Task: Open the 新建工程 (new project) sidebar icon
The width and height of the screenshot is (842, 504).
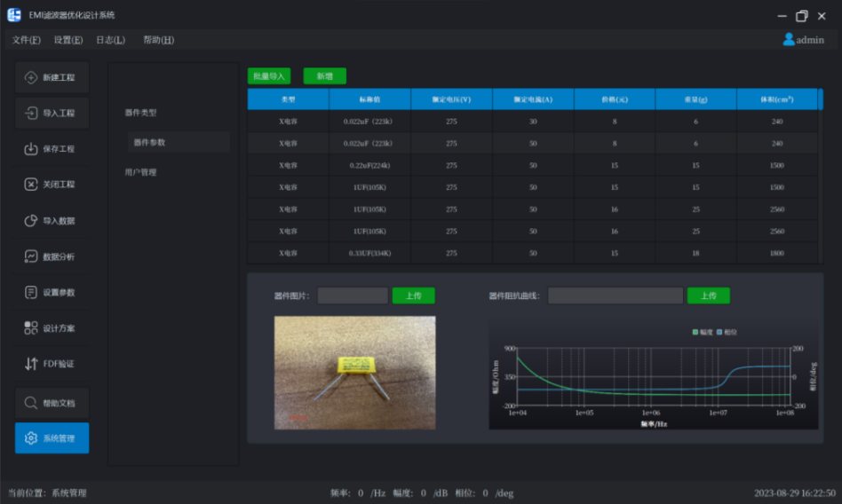Action: pyautogui.click(x=30, y=77)
